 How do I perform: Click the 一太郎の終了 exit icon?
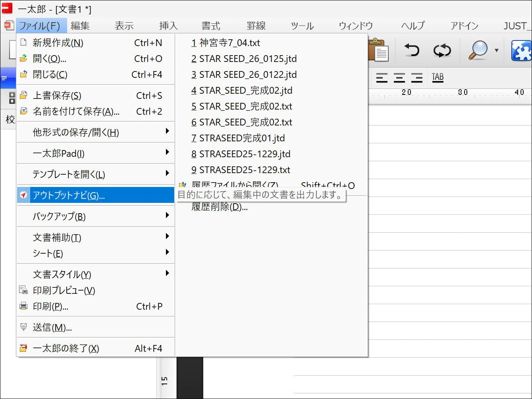(x=24, y=348)
